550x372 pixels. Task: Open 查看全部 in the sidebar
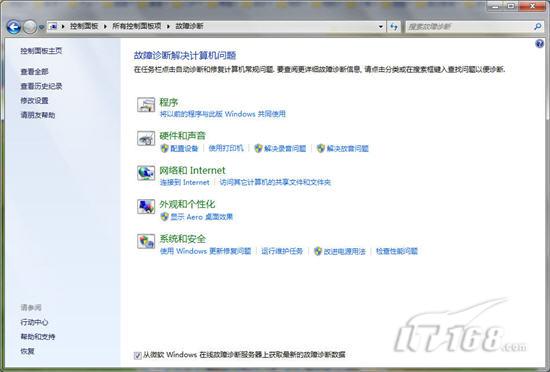point(34,72)
